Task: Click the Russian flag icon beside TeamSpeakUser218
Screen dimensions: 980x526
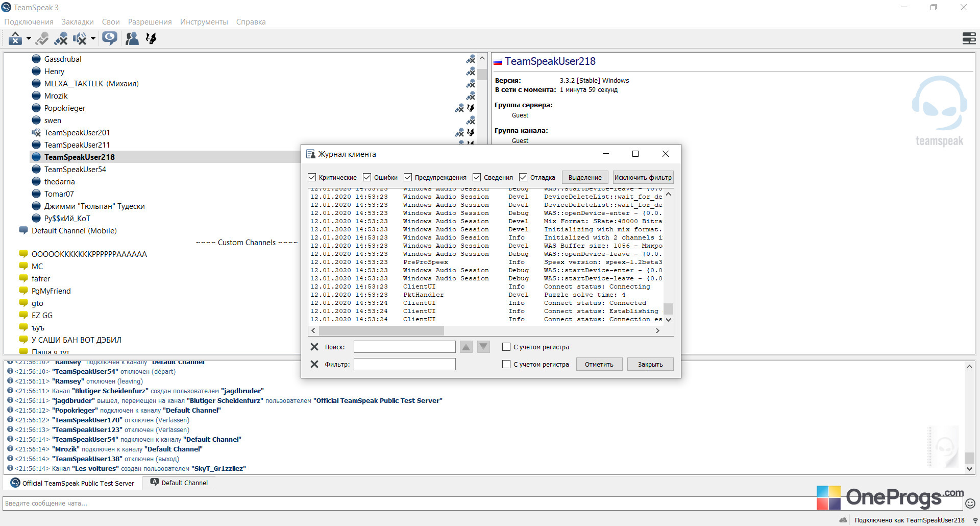Action: 498,62
